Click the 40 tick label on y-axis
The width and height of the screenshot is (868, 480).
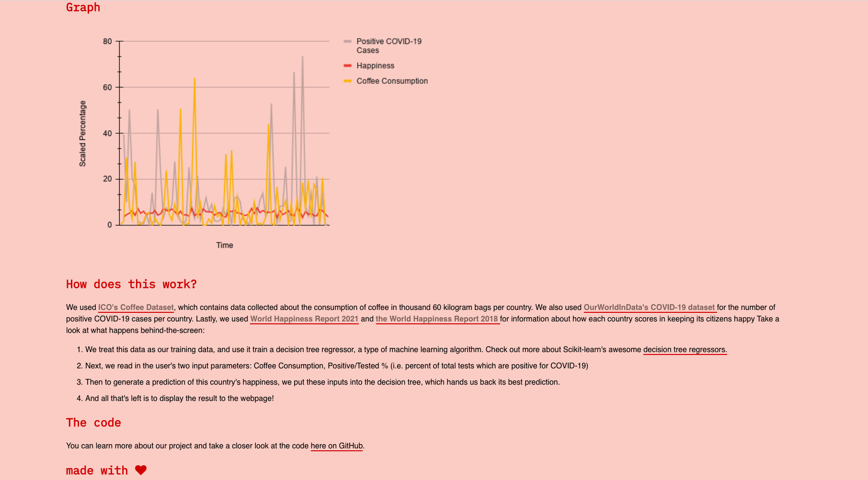[x=107, y=133]
